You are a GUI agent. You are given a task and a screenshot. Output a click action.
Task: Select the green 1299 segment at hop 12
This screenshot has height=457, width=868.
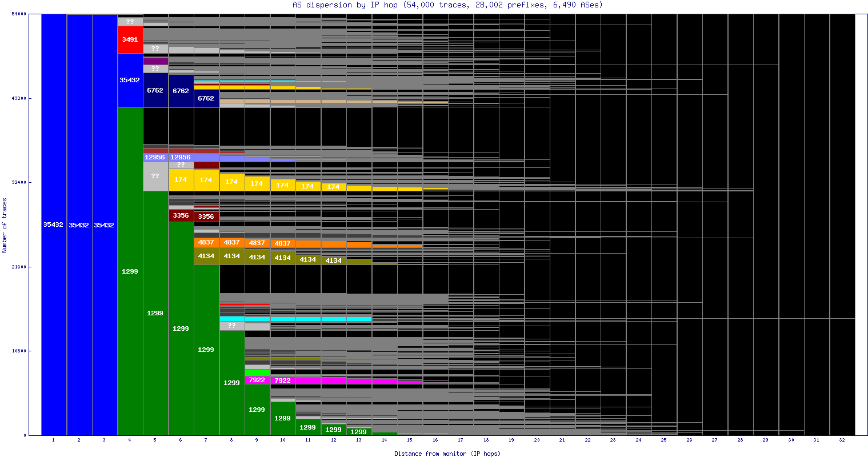coord(334,430)
